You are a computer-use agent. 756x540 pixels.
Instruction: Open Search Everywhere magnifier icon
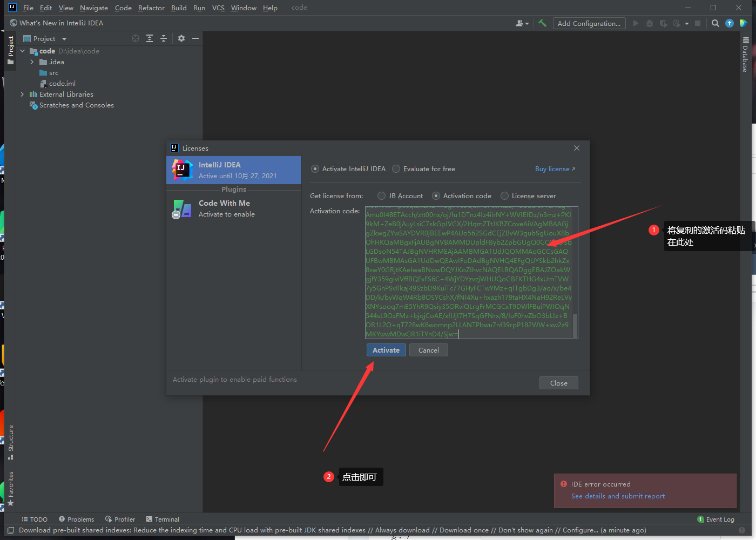715,23
